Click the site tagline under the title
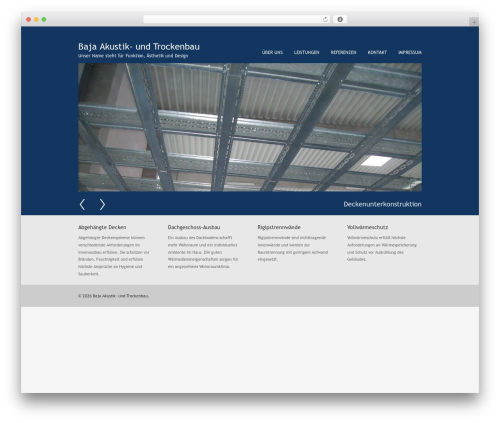Image resolution: width=500 pixels, height=423 pixels. (133, 56)
